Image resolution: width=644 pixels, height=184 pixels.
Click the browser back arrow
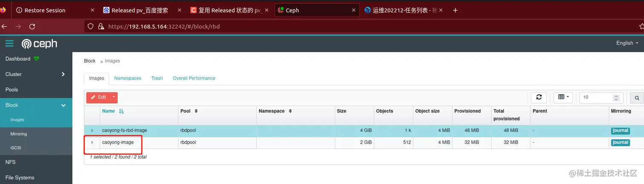[x=4, y=26]
